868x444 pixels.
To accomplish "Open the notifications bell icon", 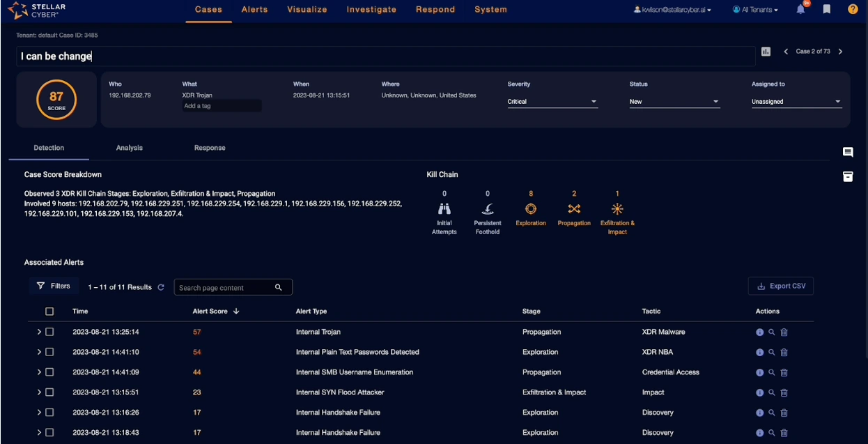I will [x=801, y=9].
